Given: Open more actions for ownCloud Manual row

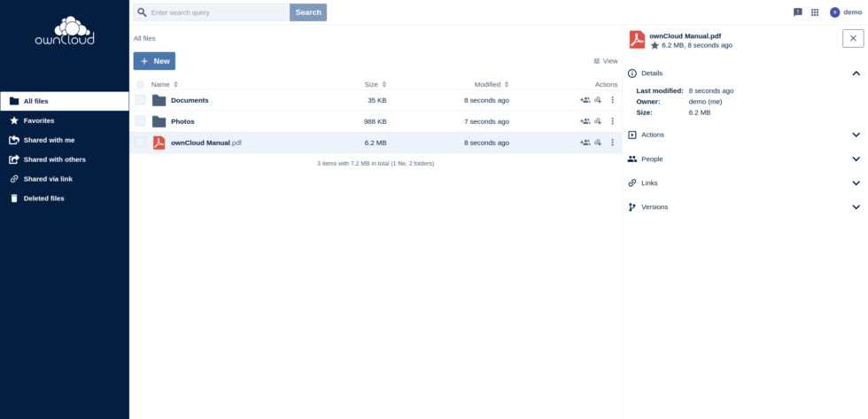Looking at the screenshot, I should coord(612,143).
